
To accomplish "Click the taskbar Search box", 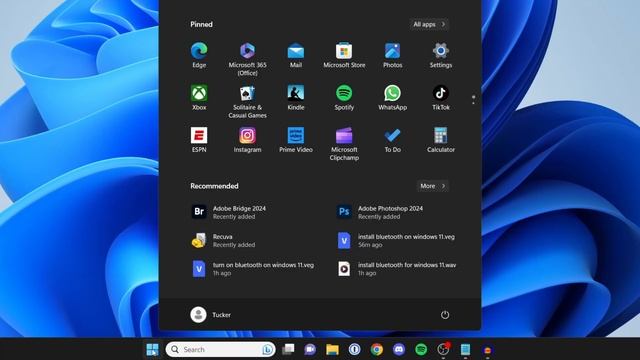I will pos(220,349).
